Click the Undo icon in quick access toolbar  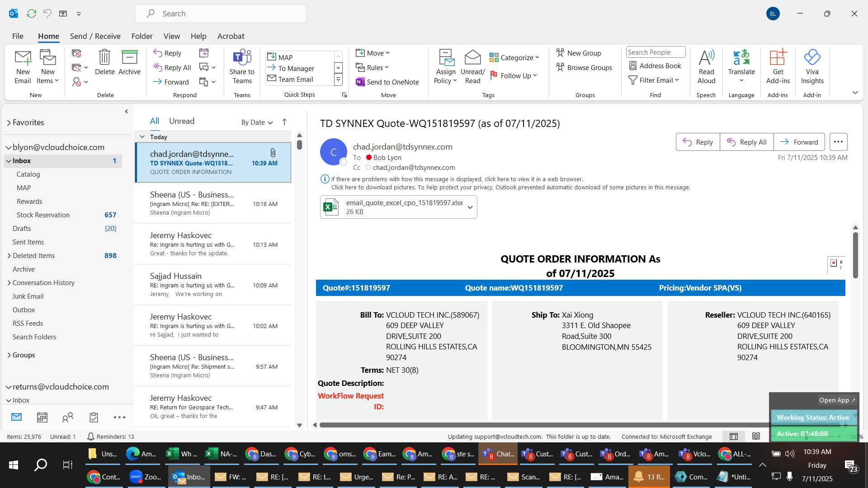(47, 14)
